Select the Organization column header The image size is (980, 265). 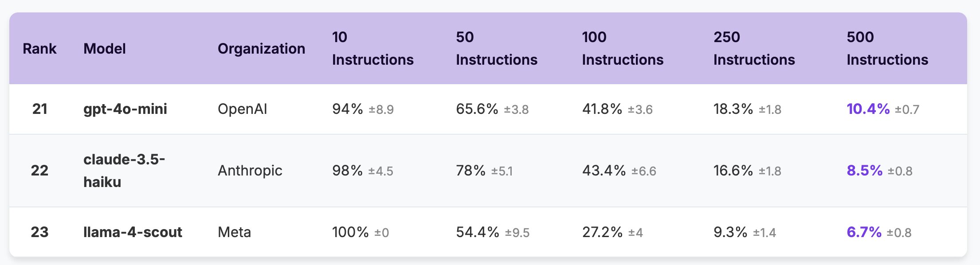(x=261, y=48)
